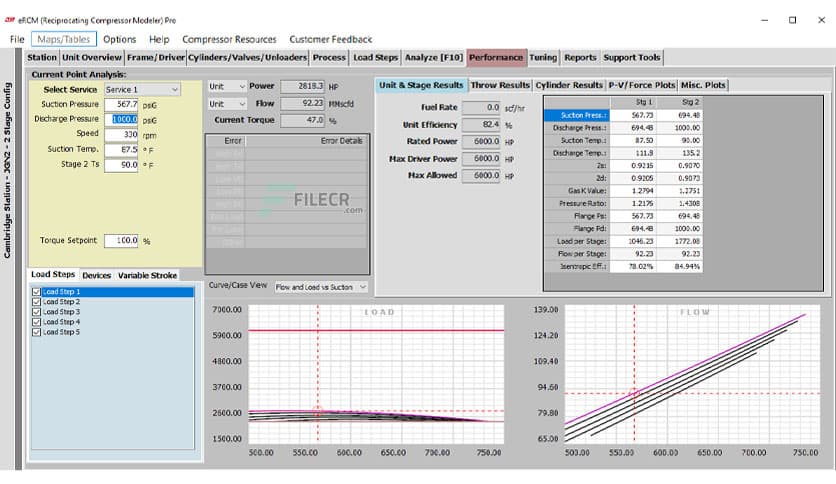
Task: Toggle the Load Step 2 checkbox
Action: [36, 302]
